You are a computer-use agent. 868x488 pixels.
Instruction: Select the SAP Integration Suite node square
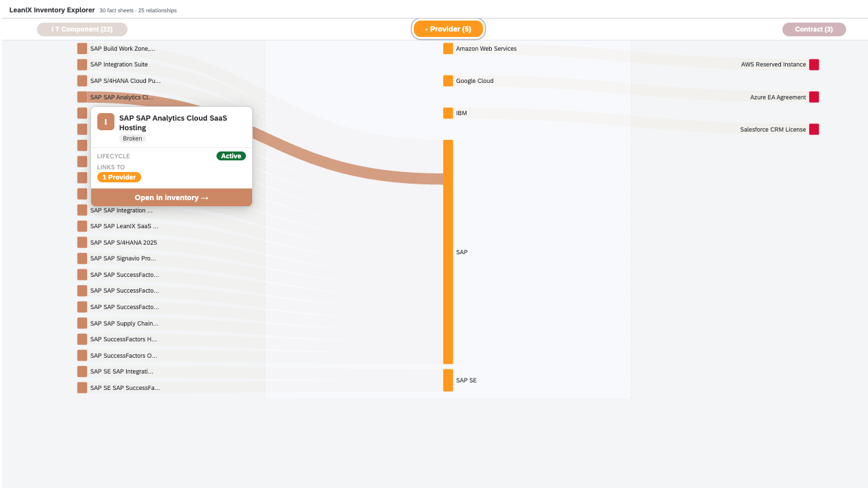tap(82, 64)
